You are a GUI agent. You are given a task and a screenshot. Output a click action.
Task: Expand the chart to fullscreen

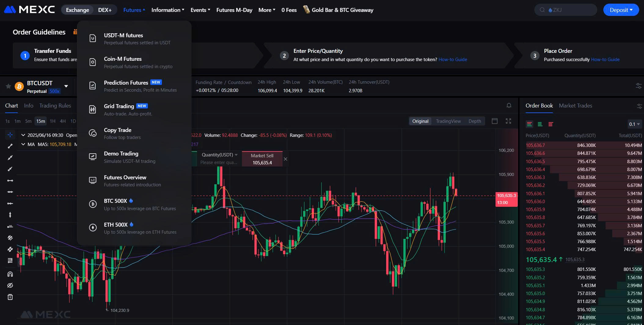click(508, 121)
